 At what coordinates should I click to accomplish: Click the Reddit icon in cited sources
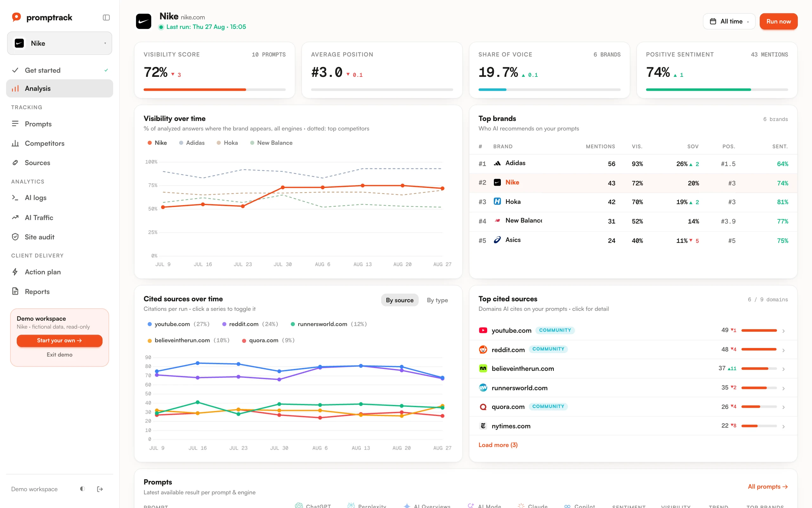(x=483, y=350)
